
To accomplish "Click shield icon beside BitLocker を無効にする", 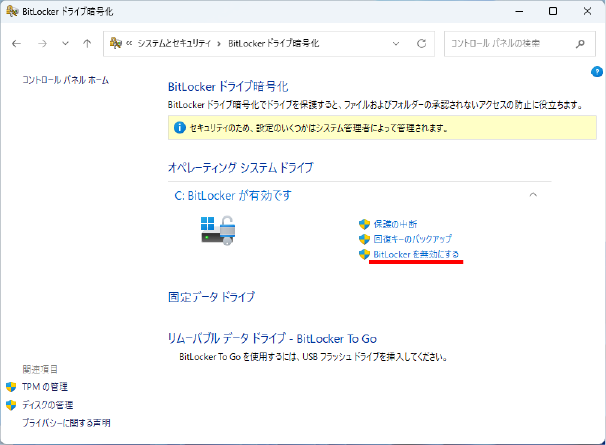I will 364,254.
